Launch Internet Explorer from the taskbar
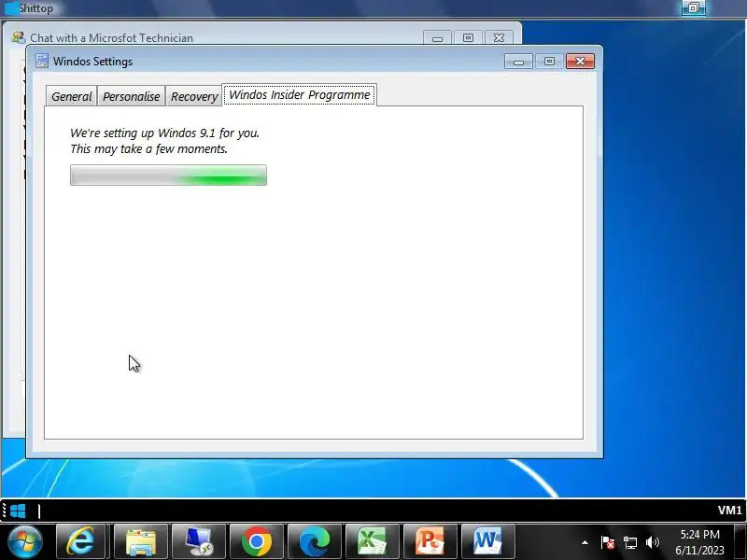This screenshot has width=747, height=560. point(80,542)
